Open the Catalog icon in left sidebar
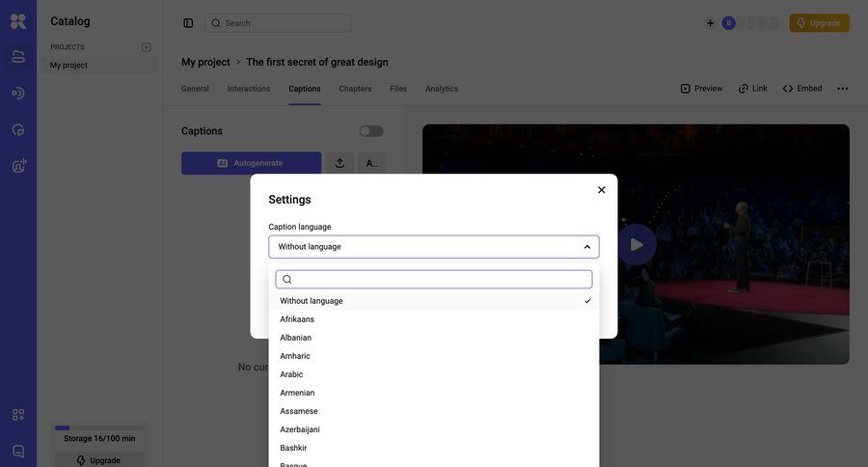 tap(18, 57)
